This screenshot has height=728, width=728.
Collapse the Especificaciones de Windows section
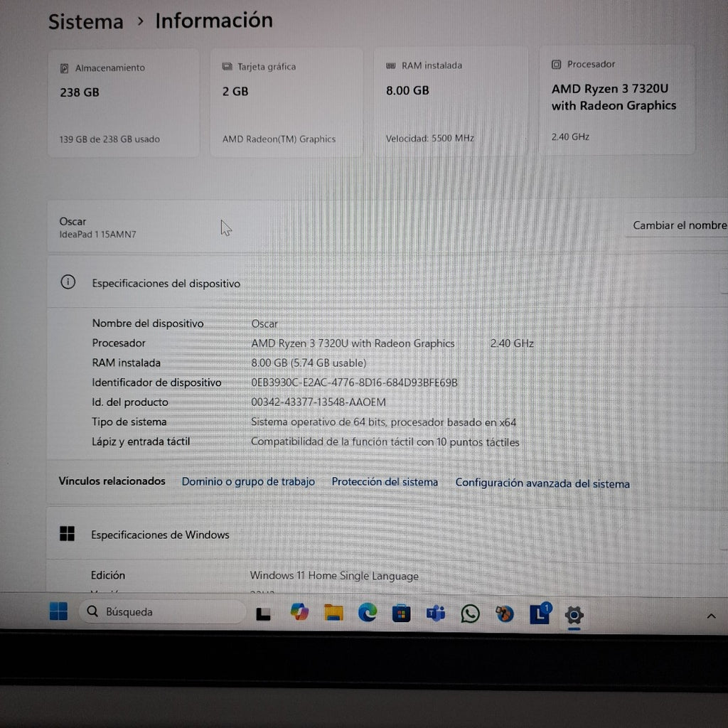[723, 535]
